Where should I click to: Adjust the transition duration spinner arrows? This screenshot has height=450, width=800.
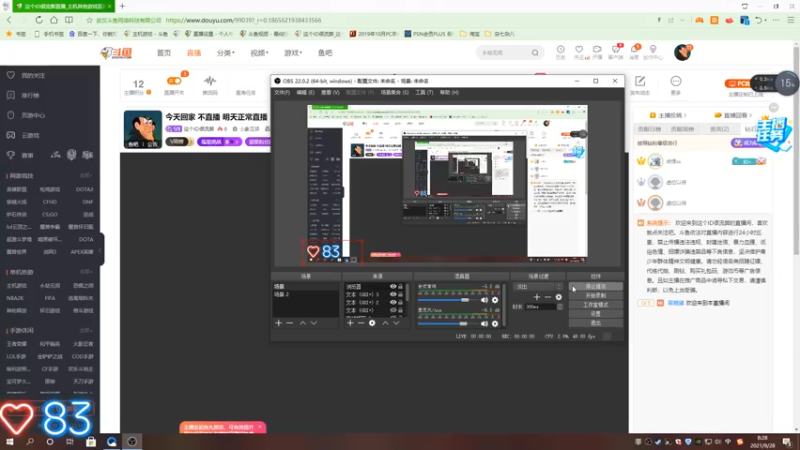560,307
